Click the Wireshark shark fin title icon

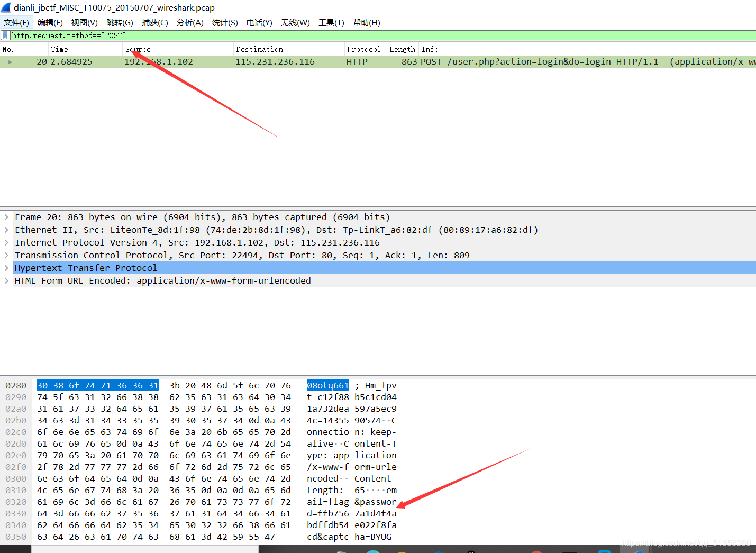point(6,7)
